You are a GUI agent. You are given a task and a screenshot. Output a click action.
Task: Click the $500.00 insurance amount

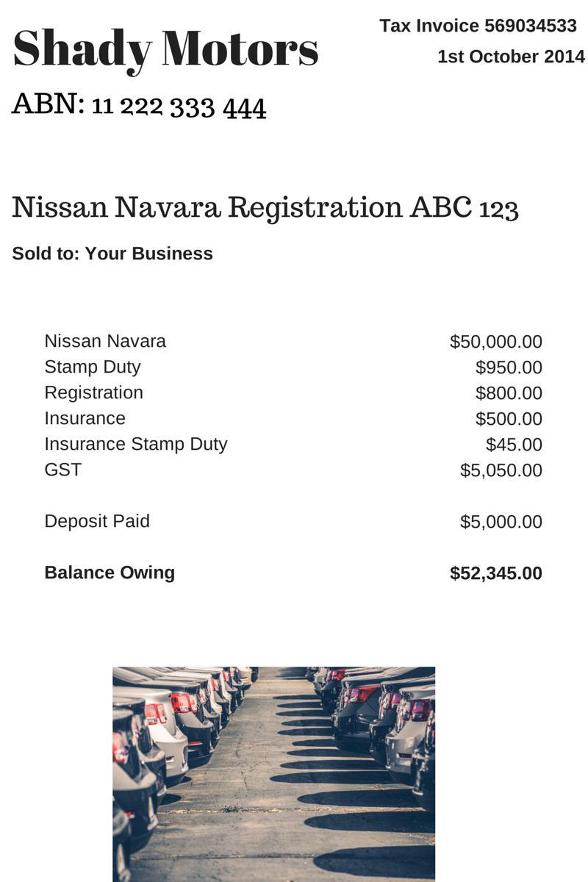click(x=509, y=419)
